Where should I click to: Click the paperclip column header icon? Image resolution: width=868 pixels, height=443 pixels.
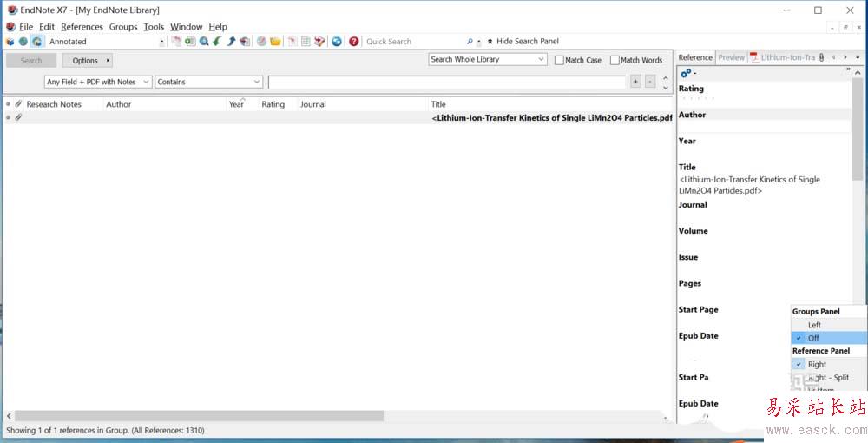point(18,104)
